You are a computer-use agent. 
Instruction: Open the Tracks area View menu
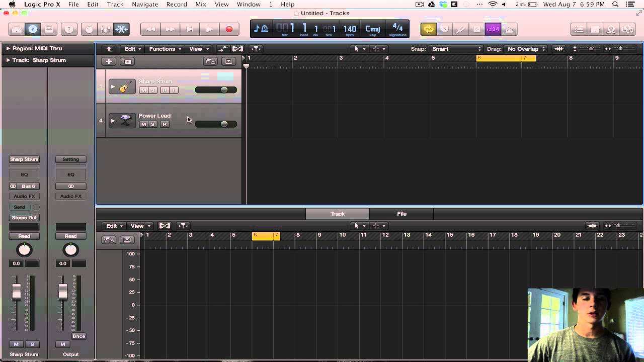pos(199,49)
